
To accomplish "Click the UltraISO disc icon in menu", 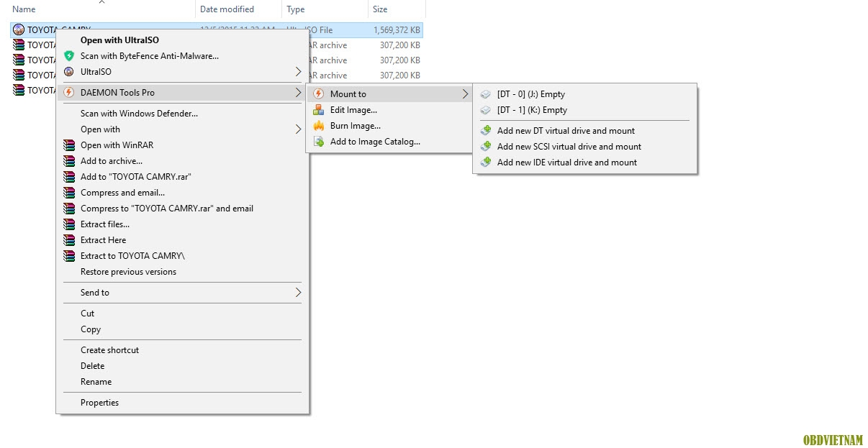I will [x=69, y=72].
